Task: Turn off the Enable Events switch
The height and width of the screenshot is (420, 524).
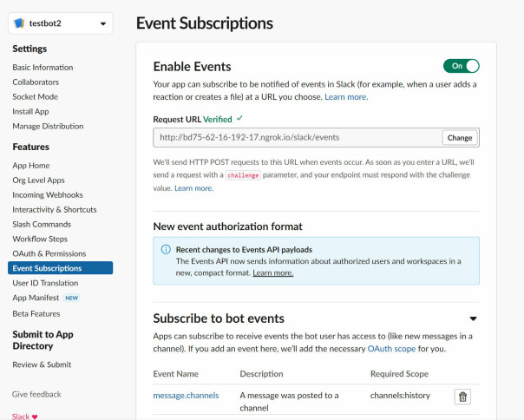Action: (462, 66)
